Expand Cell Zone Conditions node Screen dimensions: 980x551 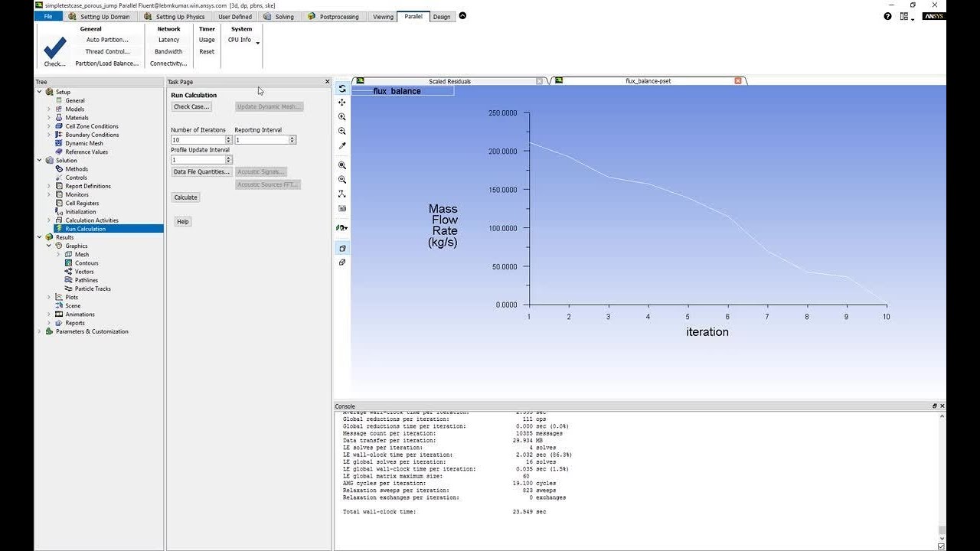tap(49, 126)
